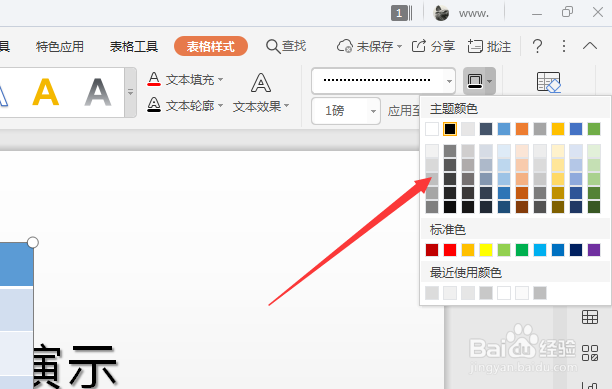Choose last recently used gray swatch
Viewport: 612px width, 389px height.
tap(540, 293)
